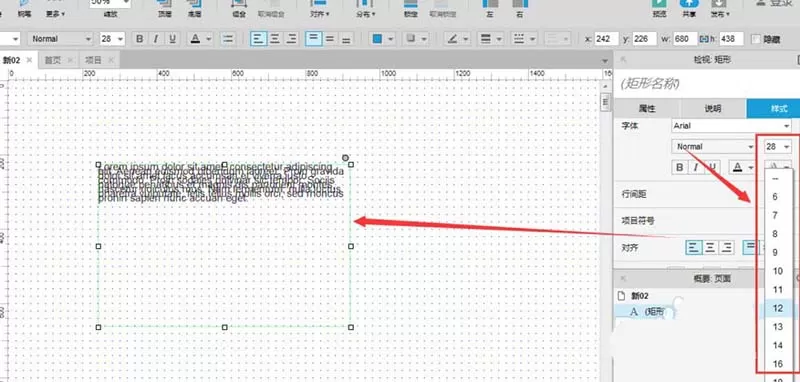Image resolution: width=800 pixels, height=382 pixels.
Task: Open 对齐 alignment dropdown in top toolbar
Action: [x=320, y=14]
